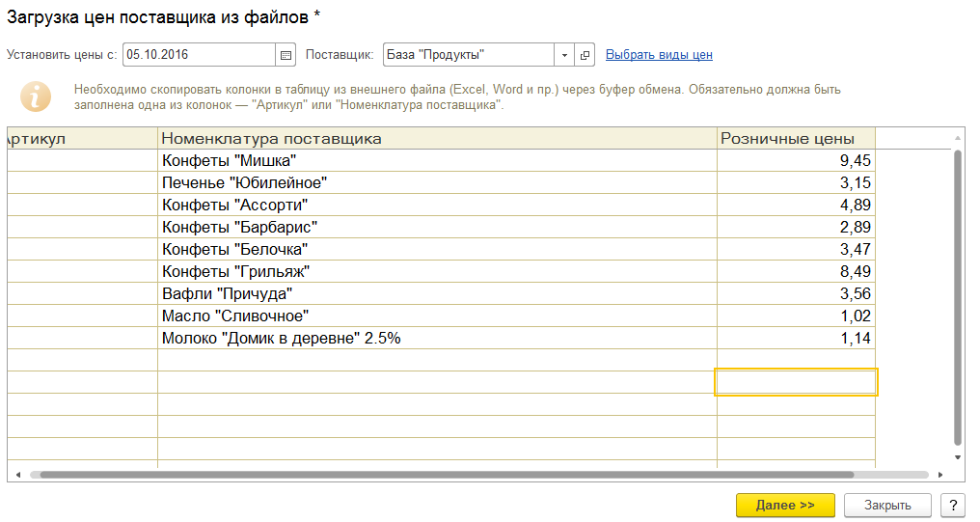Screen dimensions: 980x522
Task: Click the question mark help button
Action: point(952,506)
